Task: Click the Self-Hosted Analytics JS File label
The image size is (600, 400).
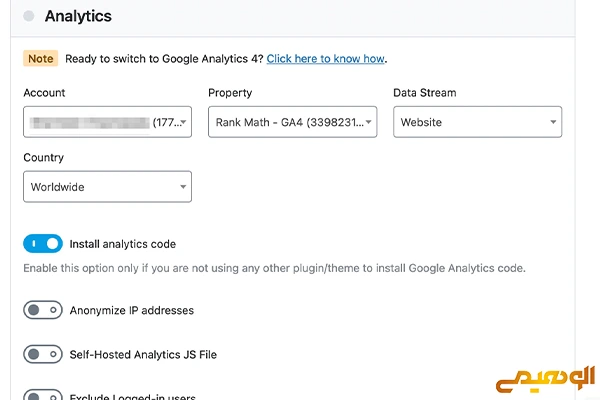Action: pos(143,355)
